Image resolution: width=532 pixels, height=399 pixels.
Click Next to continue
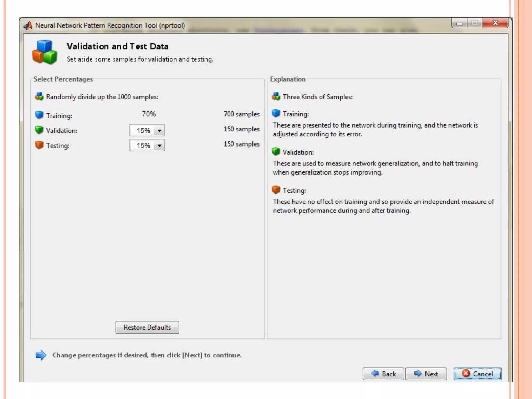point(426,374)
